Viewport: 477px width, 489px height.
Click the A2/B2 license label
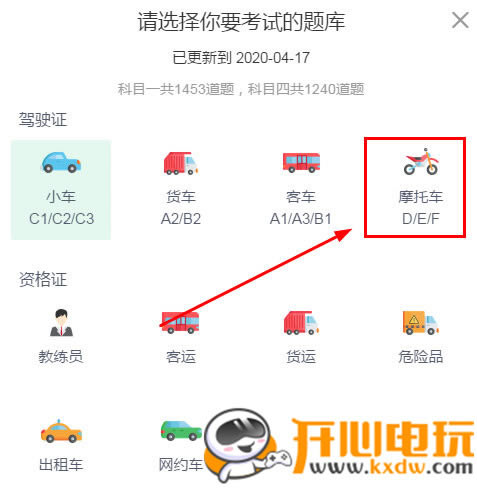pos(181,219)
